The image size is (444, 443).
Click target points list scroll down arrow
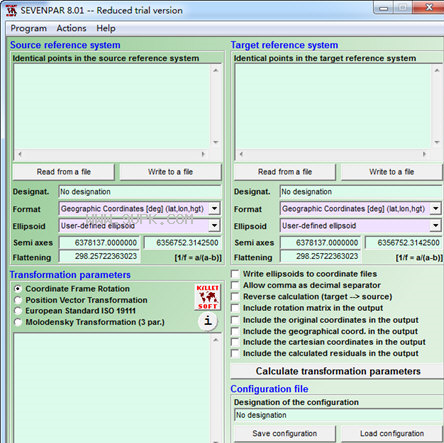[437, 142]
